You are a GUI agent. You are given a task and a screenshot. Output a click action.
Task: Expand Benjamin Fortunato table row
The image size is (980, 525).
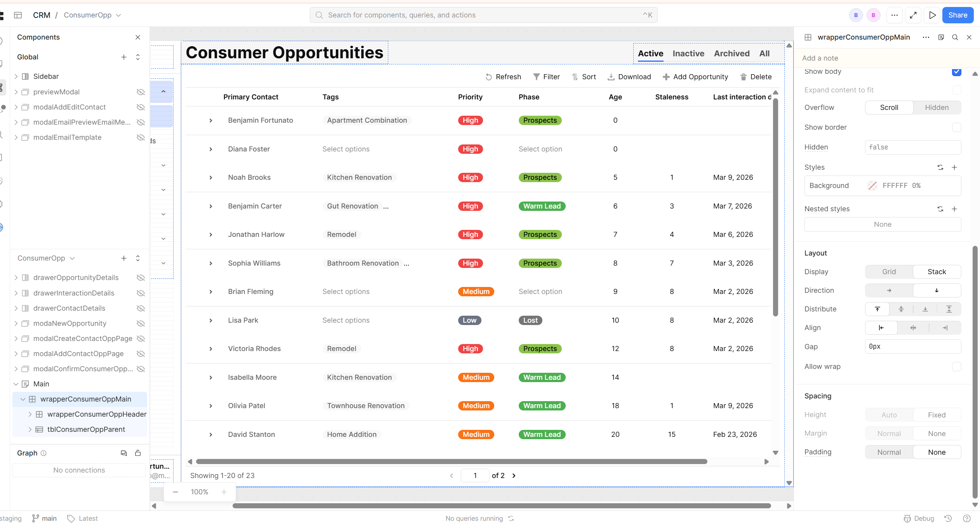(211, 120)
